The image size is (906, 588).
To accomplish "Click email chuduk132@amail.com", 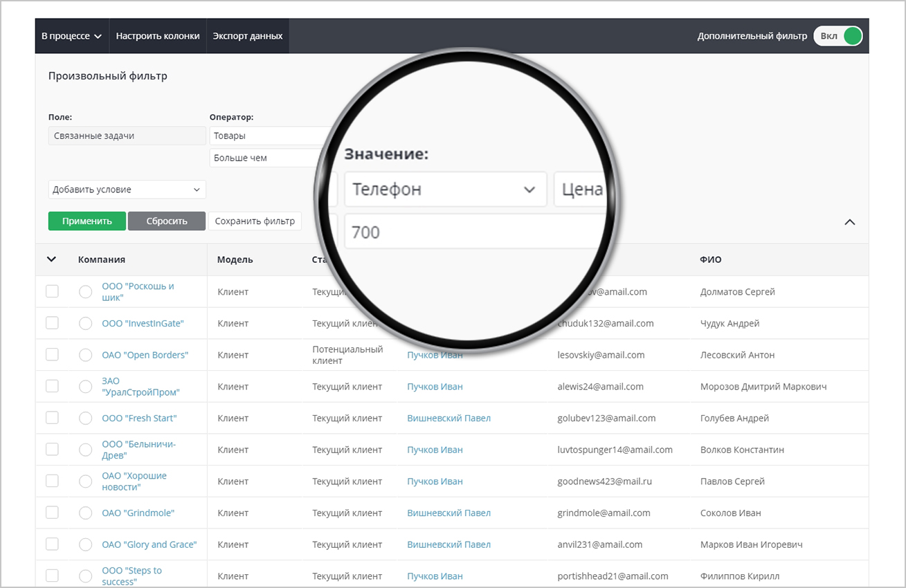I will [x=606, y=323].
